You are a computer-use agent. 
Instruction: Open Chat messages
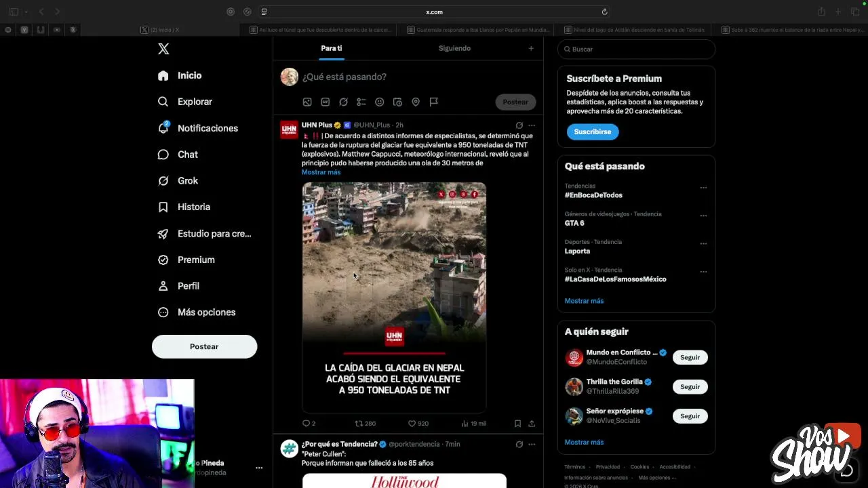(x=178, y=155)
